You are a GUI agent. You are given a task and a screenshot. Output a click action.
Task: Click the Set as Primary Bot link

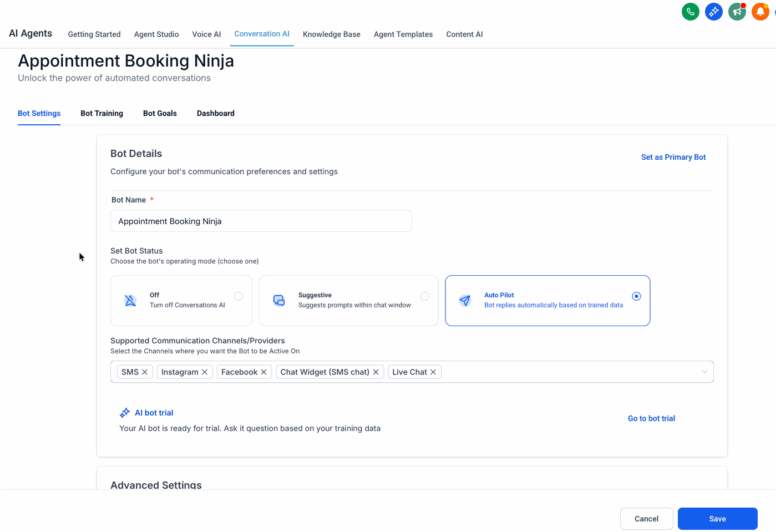click(x=673, y=158)
